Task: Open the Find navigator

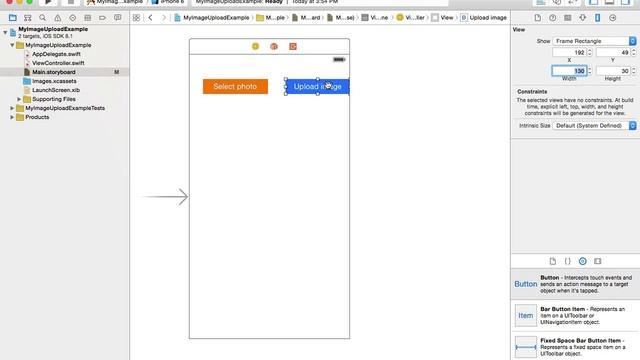Action: [42, 18]
